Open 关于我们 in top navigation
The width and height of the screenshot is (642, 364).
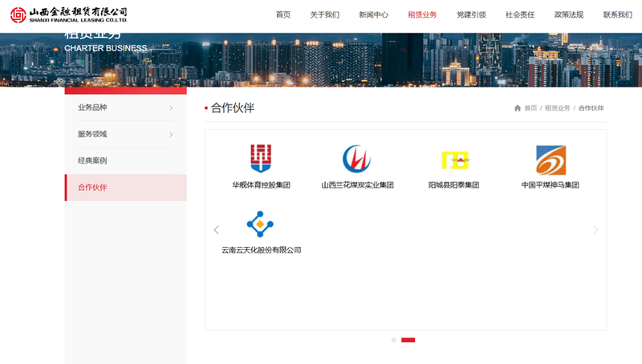325,14
